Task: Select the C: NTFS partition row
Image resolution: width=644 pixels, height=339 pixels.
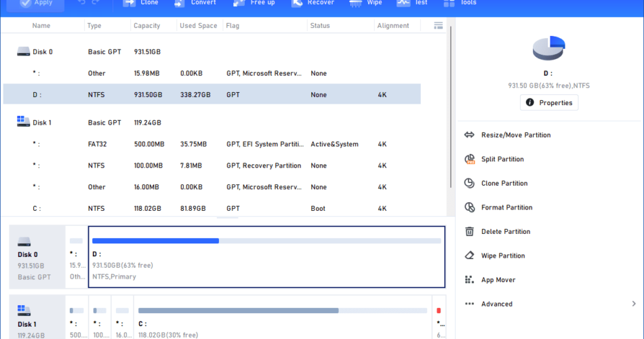Action: click(212, 208)
